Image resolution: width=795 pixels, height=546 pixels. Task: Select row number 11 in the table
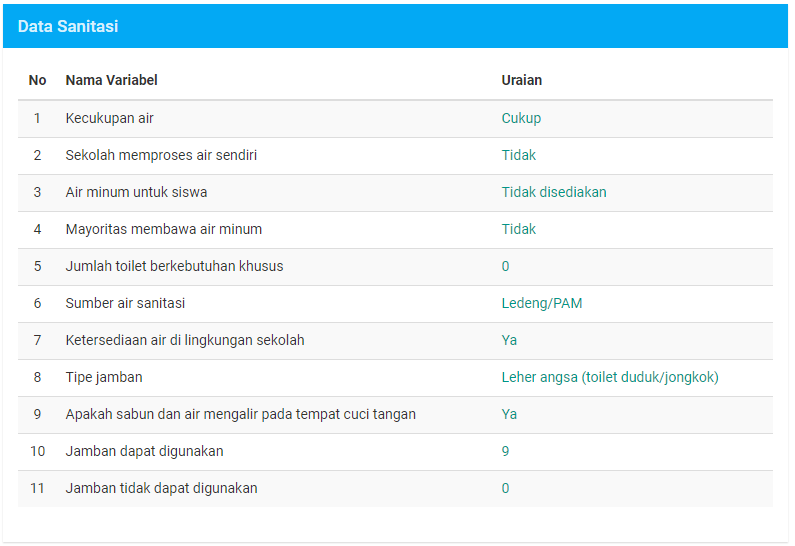(x=37, y=488)
